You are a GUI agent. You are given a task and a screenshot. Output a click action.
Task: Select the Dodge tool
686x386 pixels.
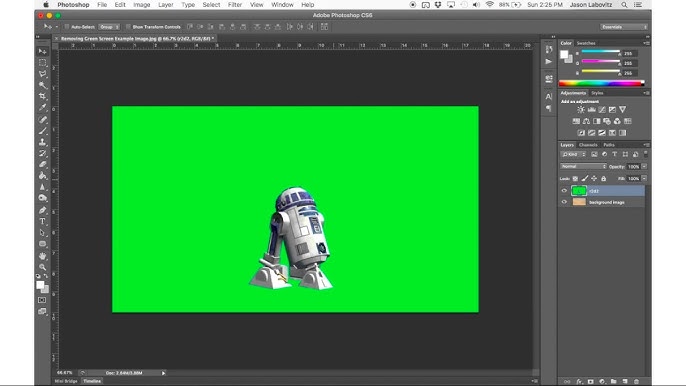coord(42,199)
